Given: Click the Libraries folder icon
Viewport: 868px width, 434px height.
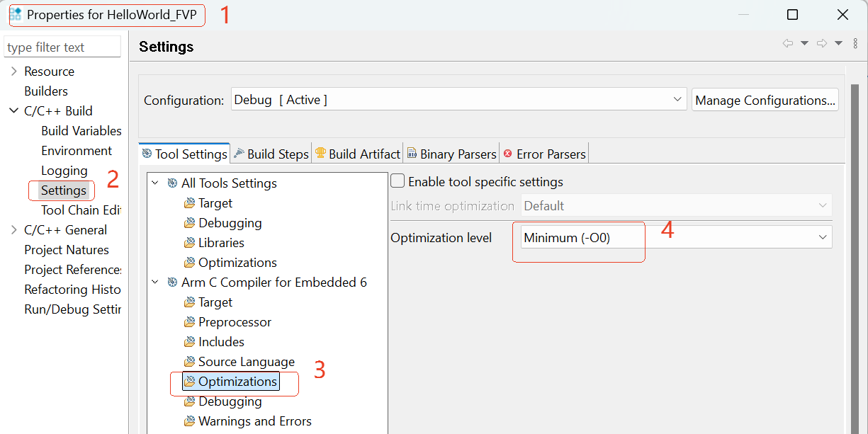Looking at the screenshot, I should click(189, 243).
